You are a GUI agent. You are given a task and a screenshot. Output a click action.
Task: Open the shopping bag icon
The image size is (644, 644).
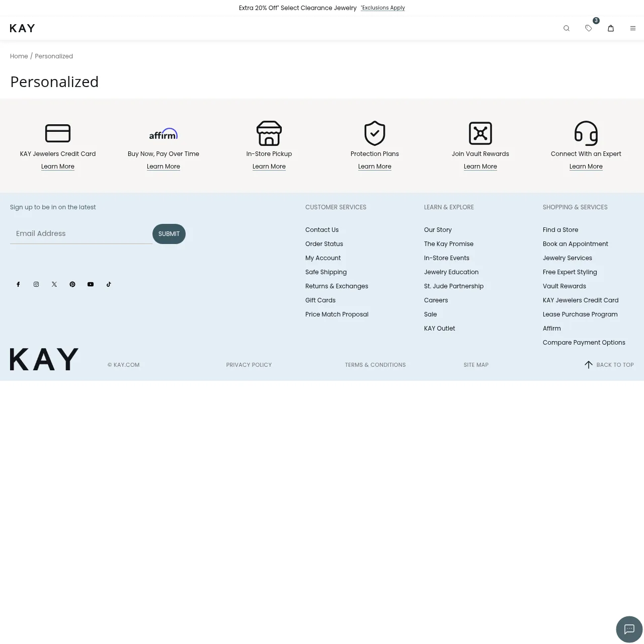click(611, 28)
